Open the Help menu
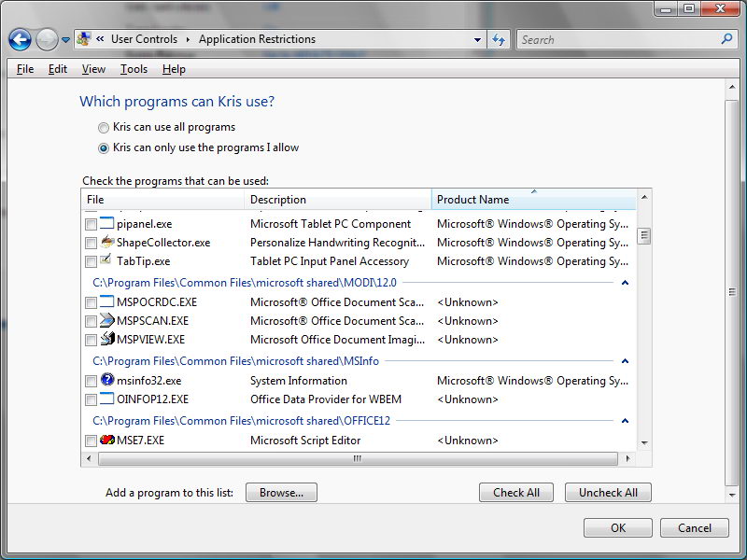 [x=174, y=69]
